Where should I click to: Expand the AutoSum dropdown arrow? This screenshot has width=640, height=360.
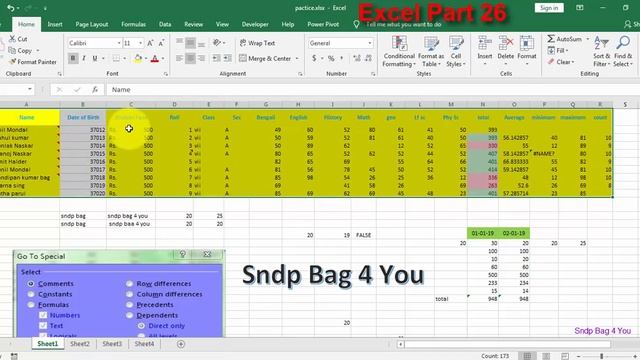(587, 39)
